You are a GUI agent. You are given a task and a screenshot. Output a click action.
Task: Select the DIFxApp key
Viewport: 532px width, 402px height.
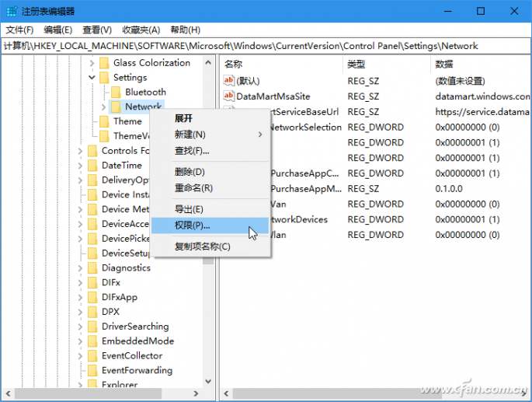(120, 297)
